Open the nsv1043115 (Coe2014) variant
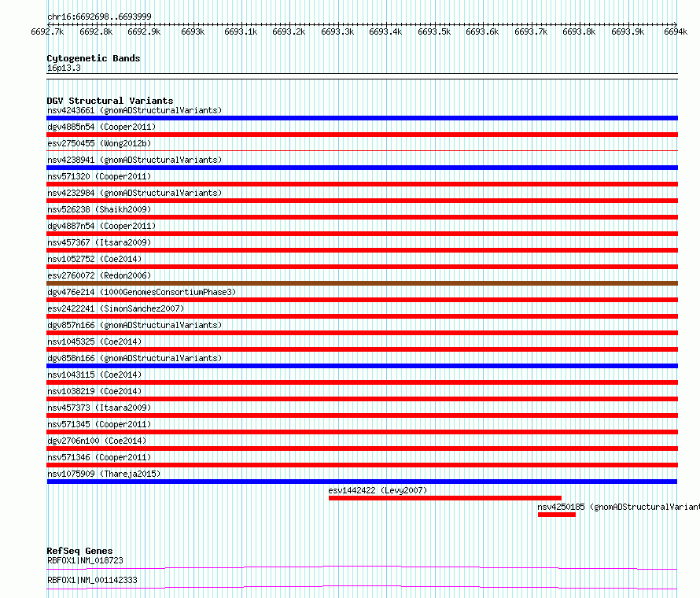 (94, 375)
